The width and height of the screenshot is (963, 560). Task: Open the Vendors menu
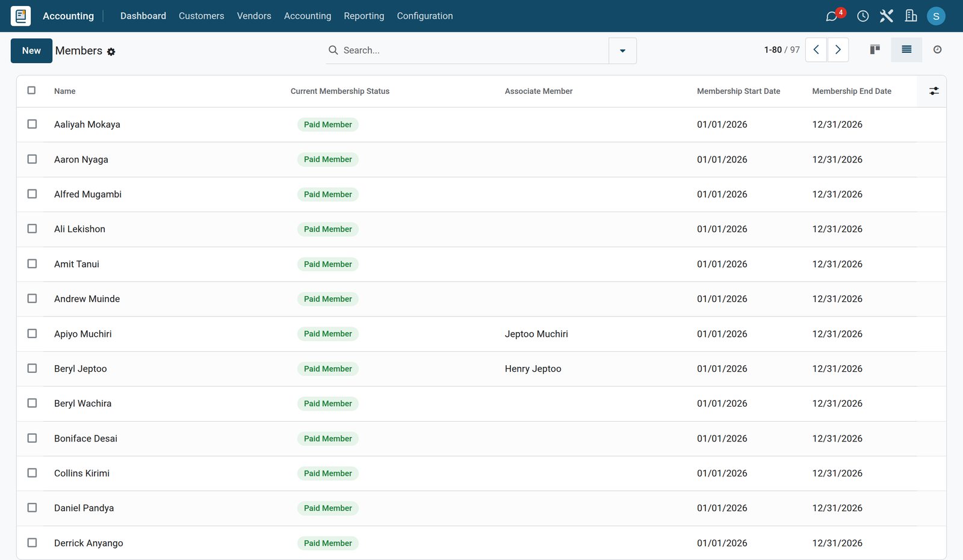tap(254, 16)
